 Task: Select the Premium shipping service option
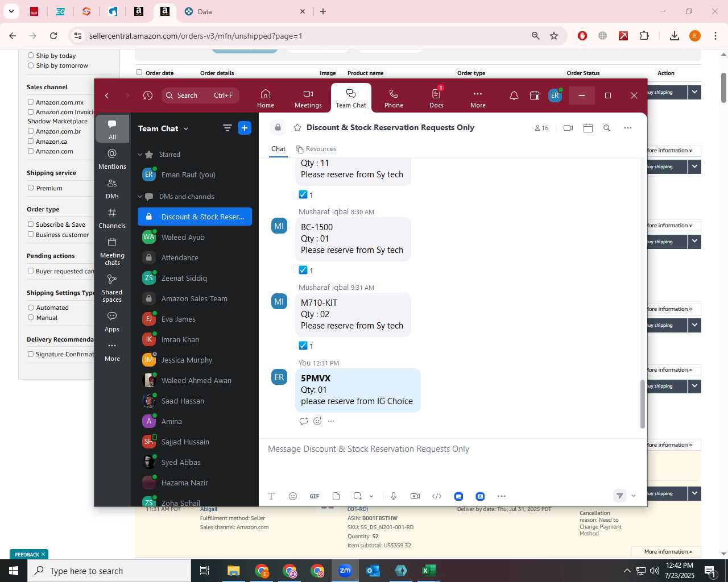tap(31, 188)
